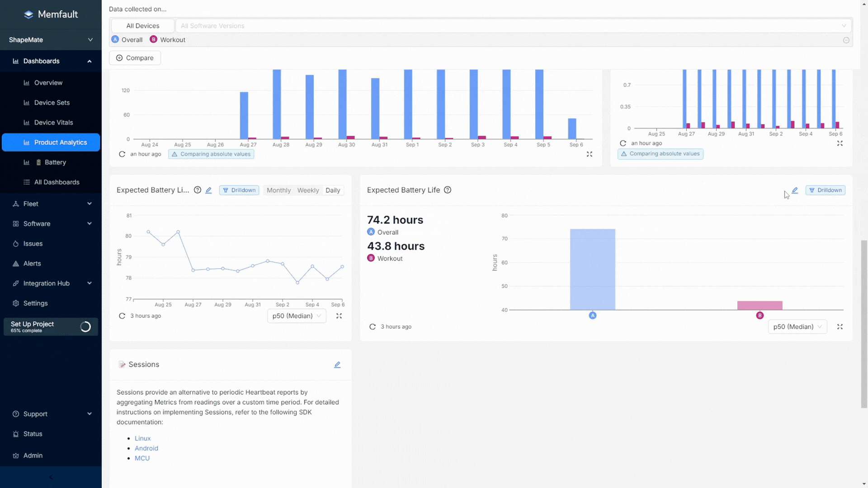868x488 pixels.
Task: Open the Device Vitals dashboard
Action: click(x=53, y=122)
